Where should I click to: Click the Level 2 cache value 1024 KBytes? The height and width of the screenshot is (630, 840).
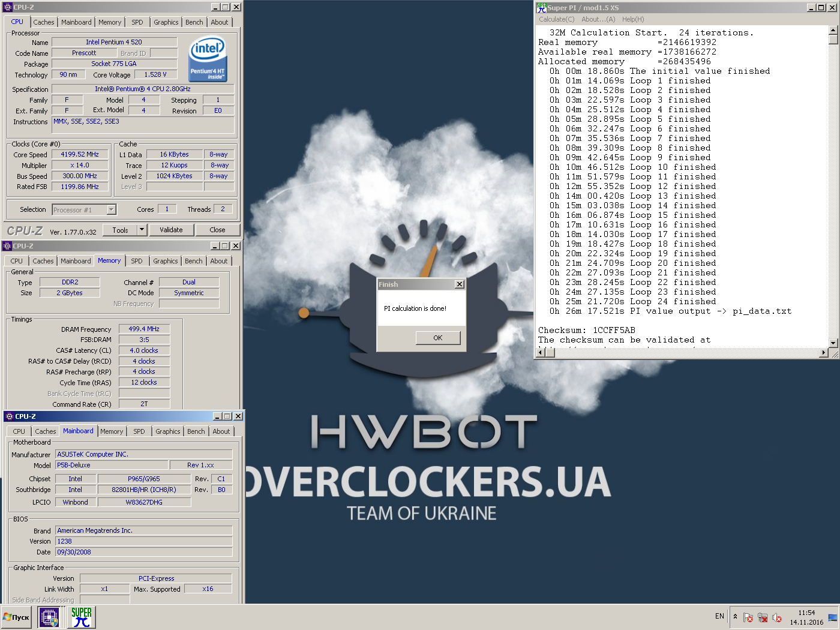pyautogui.click(x=174, y=176)
